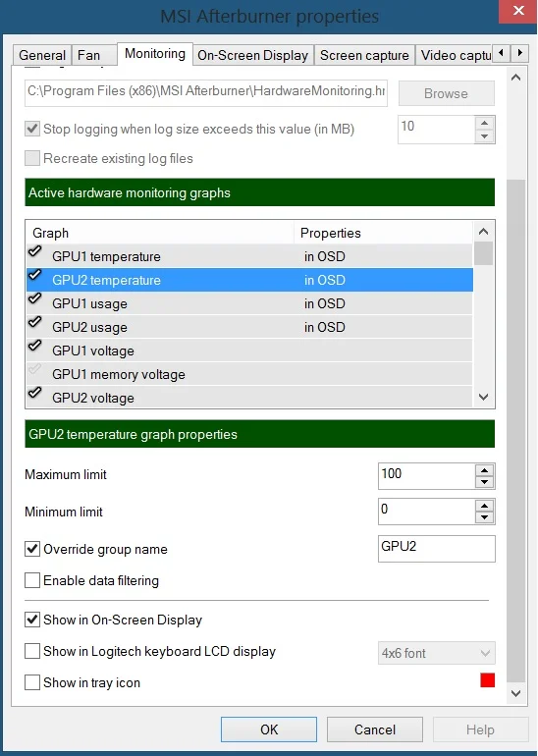Increase the log size value with up arrow
Screen dimensions: 538x756
(484, 124)
